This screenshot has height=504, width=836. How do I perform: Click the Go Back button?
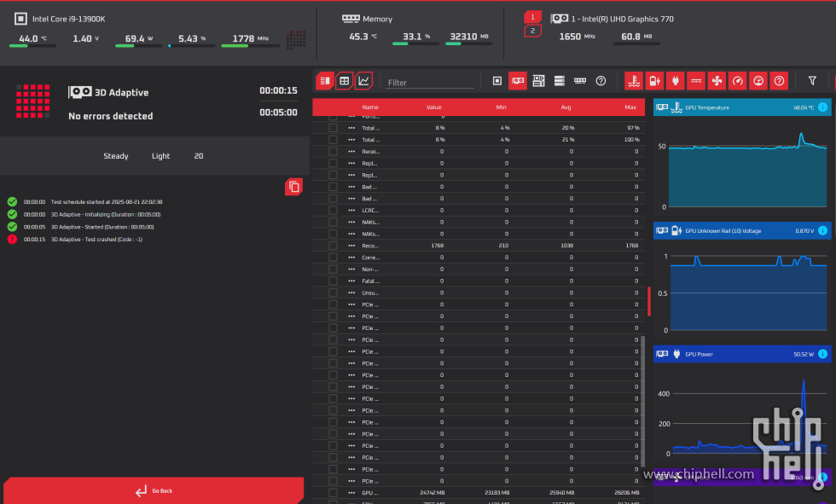tap(154, 490)
